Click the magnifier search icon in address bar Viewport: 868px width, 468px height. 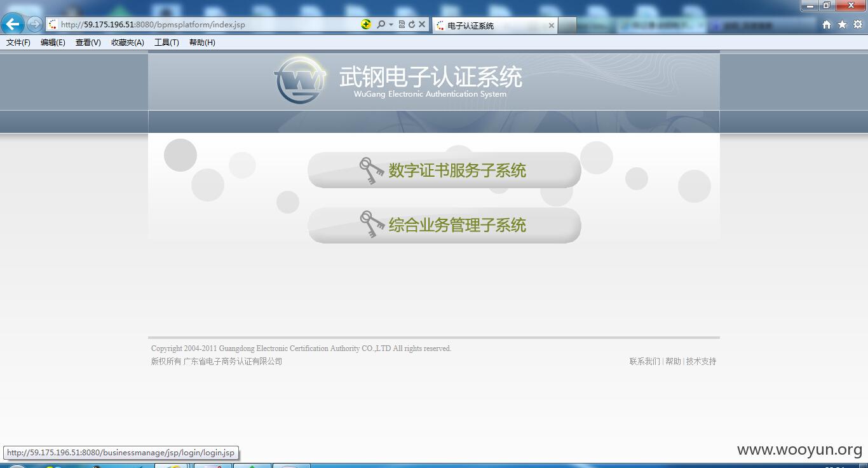click(x=381, y=24)
